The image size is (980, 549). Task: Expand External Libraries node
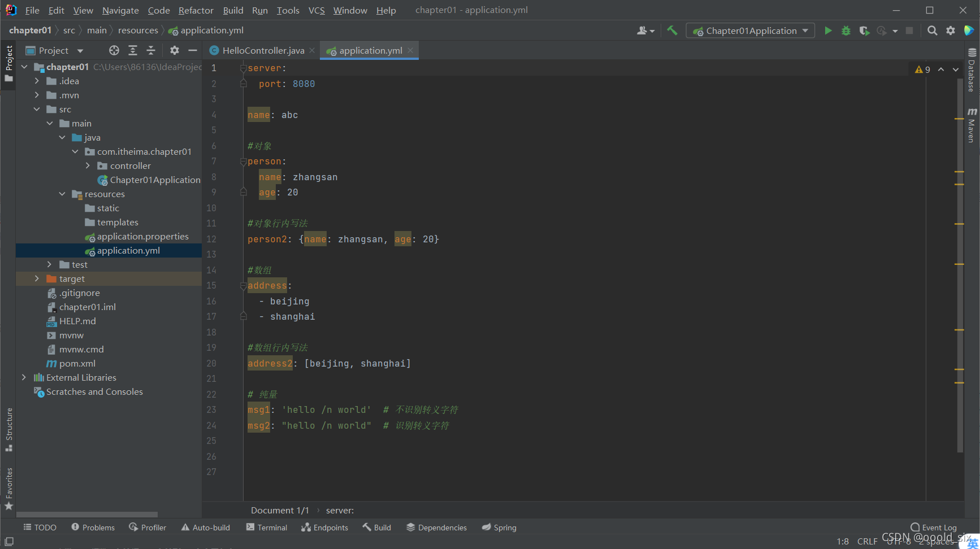pos(24,377)
